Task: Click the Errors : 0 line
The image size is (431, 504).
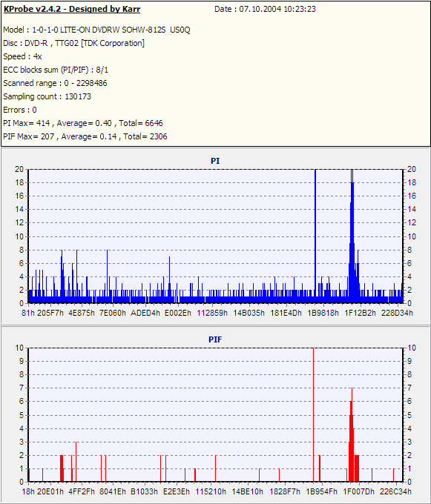Action: coord(20,110)
